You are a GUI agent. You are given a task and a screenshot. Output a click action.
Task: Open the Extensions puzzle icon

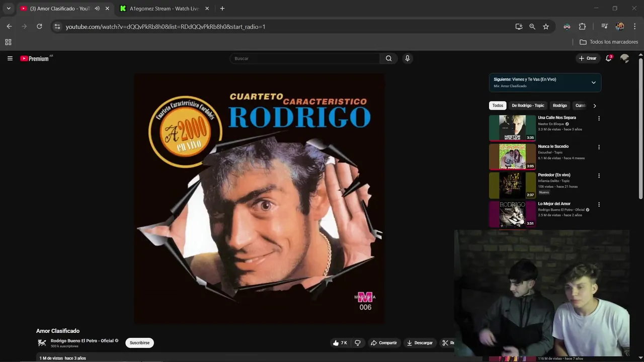(x=583, y=27)
